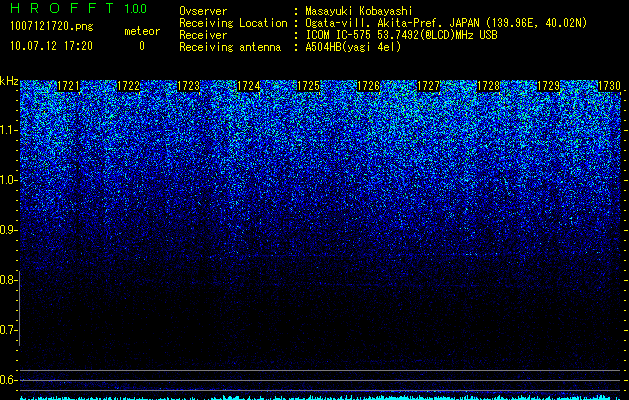Click the 1721 time marker
629x400 pixels.
pos(68,86)
